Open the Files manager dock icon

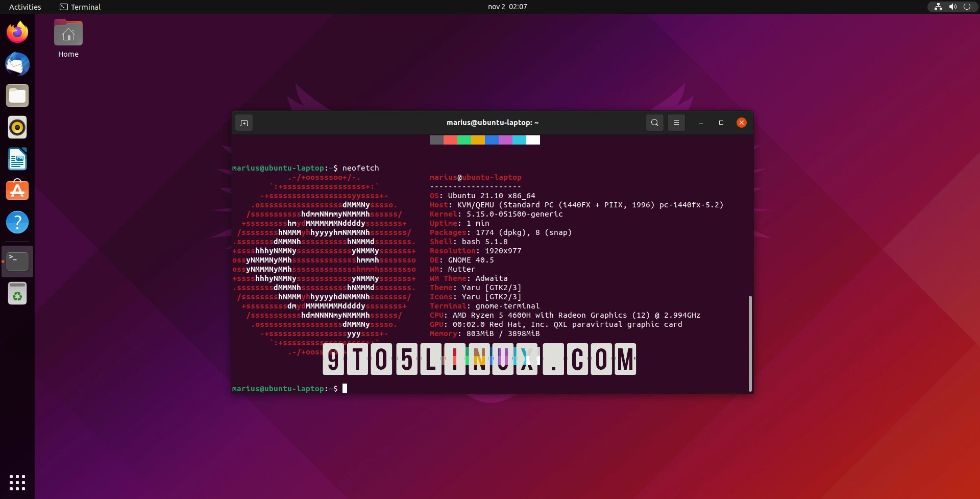[17, 96]
